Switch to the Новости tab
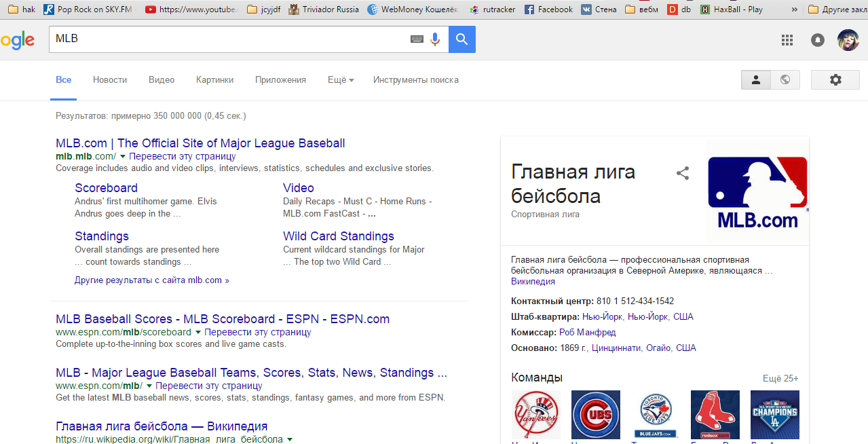 (110, 80)
